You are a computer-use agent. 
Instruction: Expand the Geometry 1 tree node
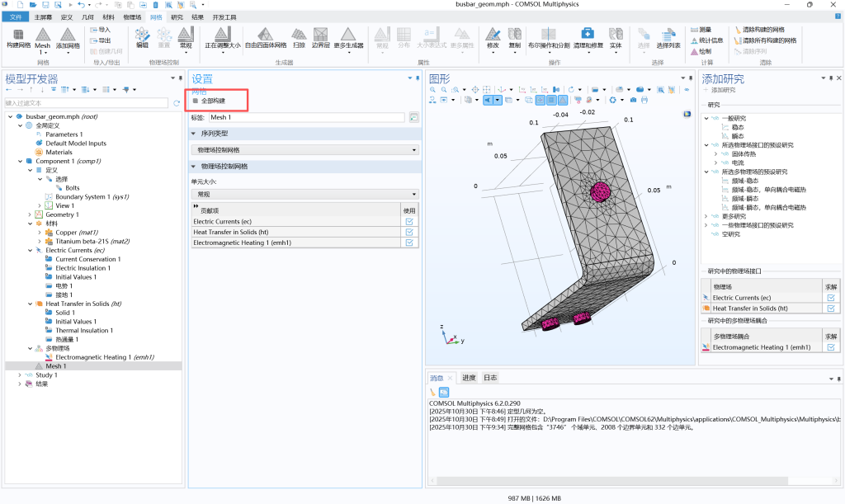coord(29,214)
